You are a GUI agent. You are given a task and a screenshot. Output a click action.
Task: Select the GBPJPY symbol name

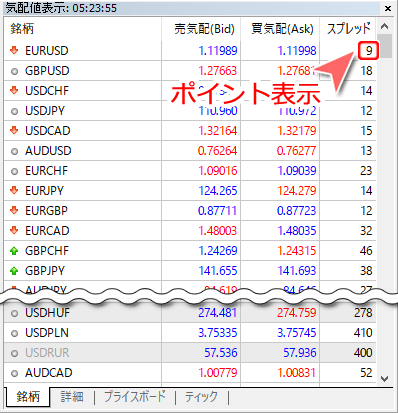tap(45, 271)
